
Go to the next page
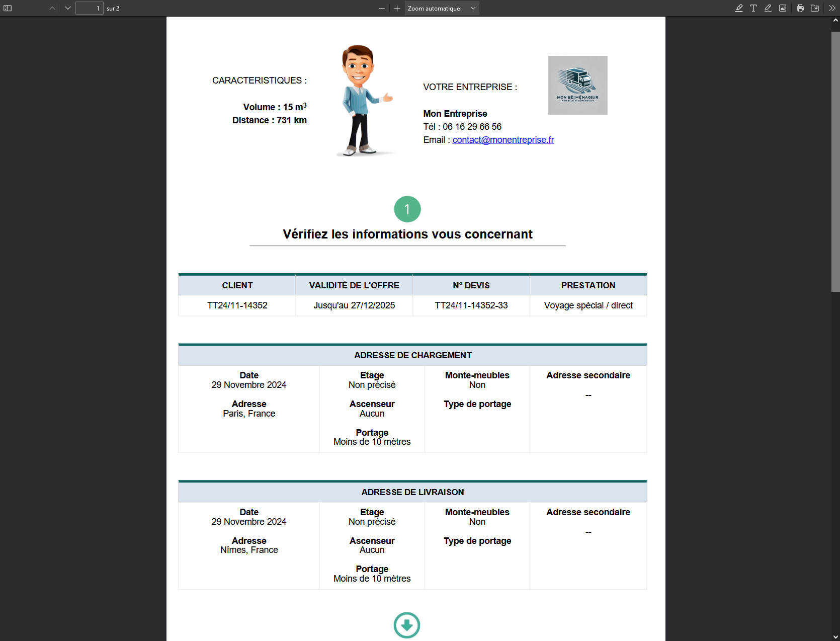67,8
